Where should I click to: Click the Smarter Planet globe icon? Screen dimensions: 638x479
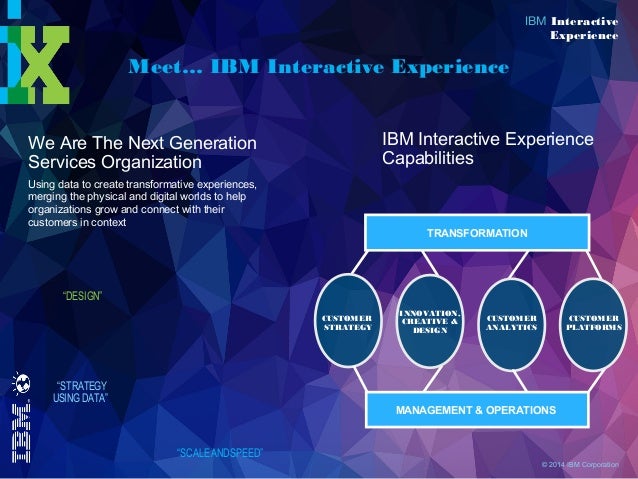[21, 383]
